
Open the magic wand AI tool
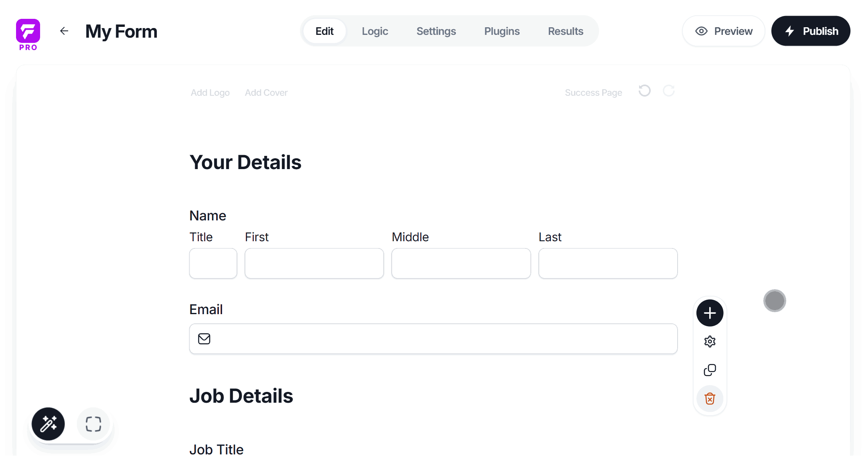[x=48, y=424]
